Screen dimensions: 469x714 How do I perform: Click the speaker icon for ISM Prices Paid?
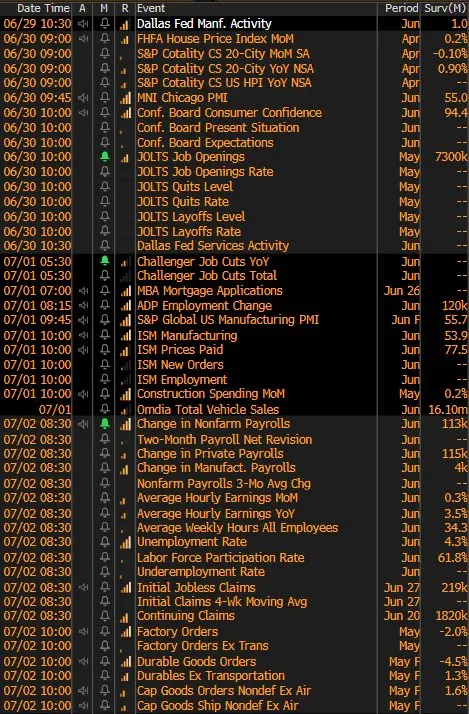coord(83,350)
